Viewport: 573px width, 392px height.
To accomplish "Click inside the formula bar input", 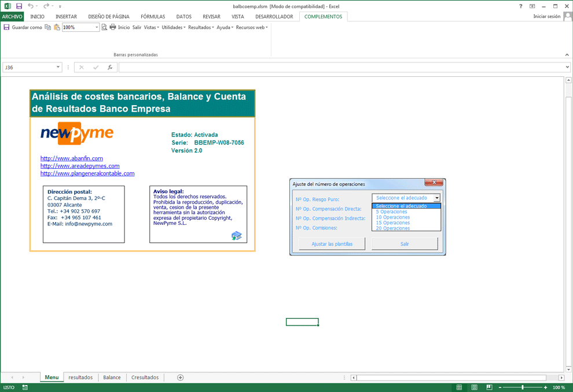I will tap(341, 68).
